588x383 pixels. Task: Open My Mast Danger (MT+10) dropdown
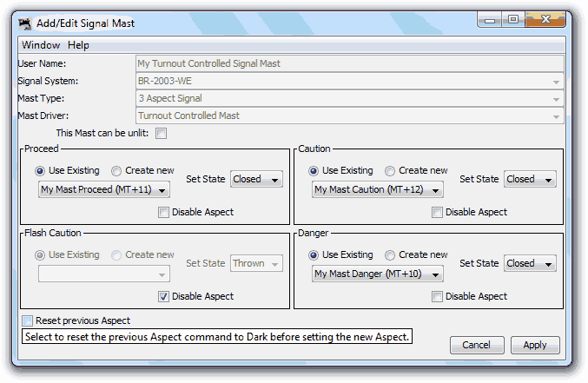pos(378,274)
